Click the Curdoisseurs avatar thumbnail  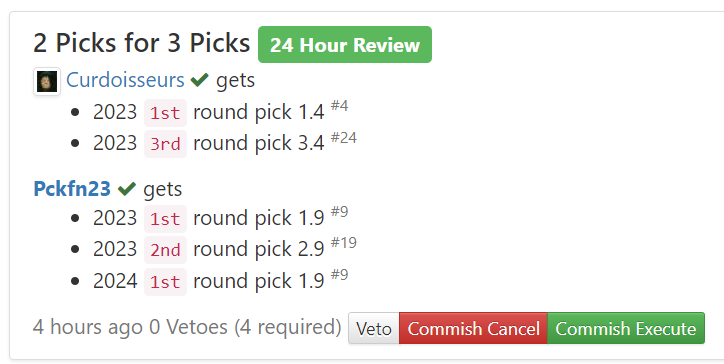coord(47,81)
